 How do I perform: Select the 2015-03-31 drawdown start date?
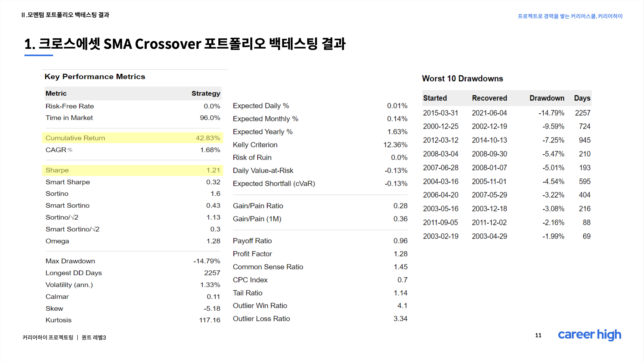440,113
